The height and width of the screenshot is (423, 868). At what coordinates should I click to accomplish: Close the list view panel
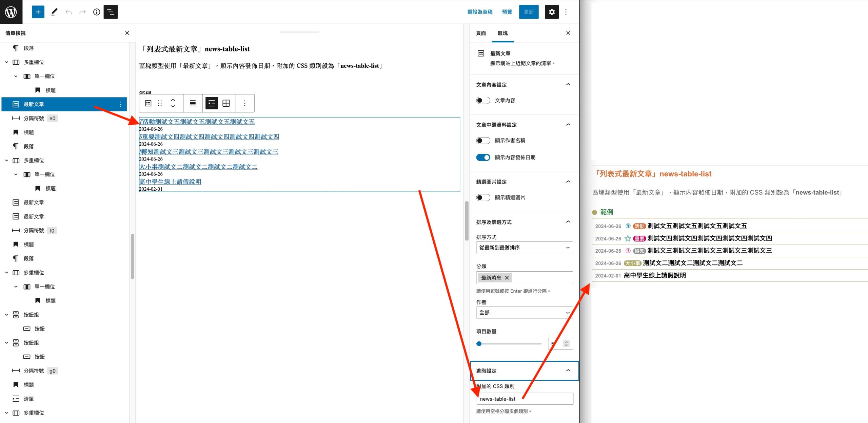127,33
